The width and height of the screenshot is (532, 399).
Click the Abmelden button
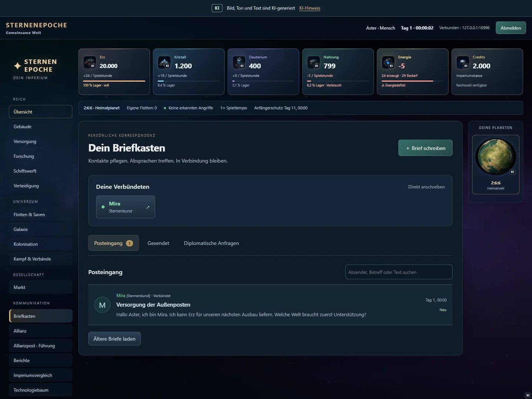point(511,28)
